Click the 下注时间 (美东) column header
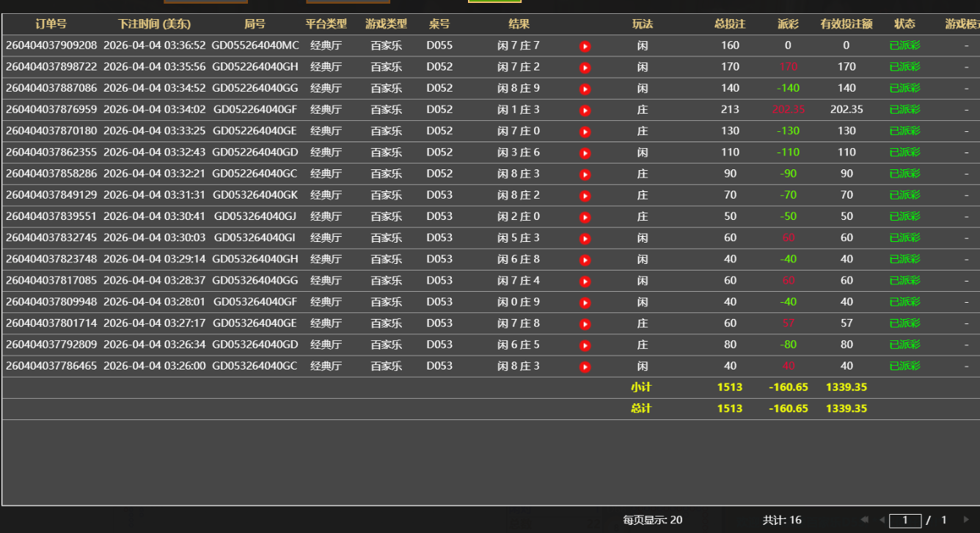The height and width of the screenshot is (533, 980). coord(154,23)
